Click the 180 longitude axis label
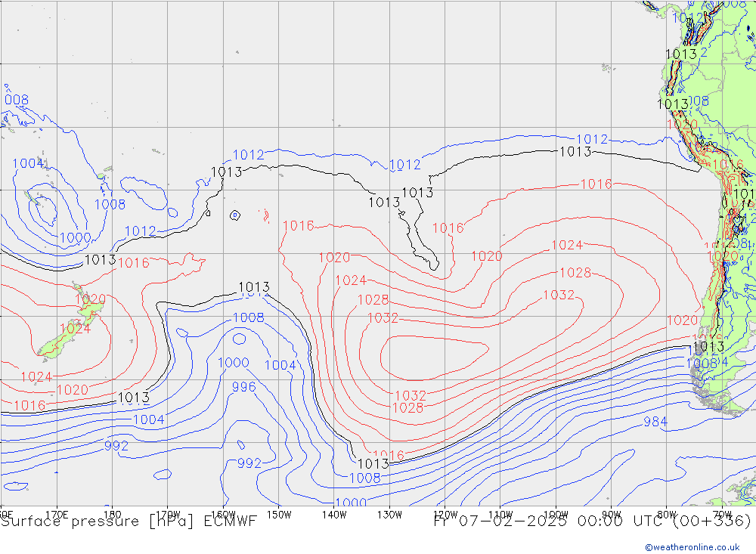The height and width of the screenshot is (554, 756). tap(112, 514)
